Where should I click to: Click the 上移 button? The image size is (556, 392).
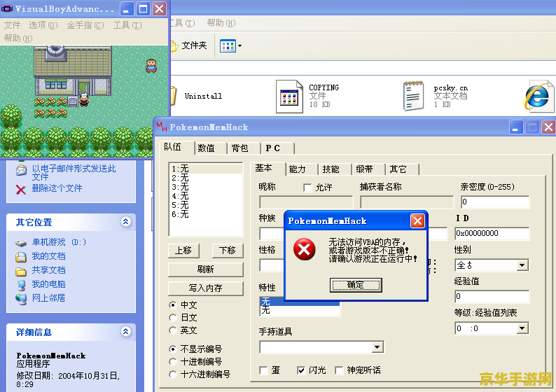[x=183, y=250]
